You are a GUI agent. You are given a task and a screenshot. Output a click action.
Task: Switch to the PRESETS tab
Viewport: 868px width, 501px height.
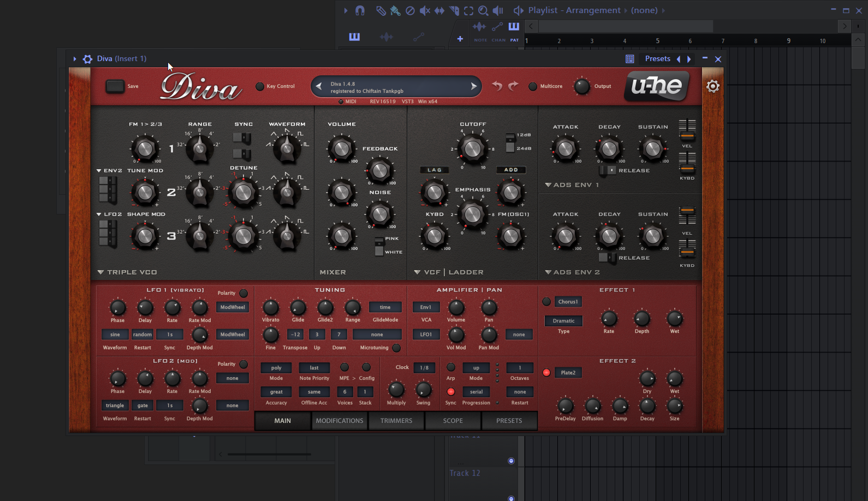pos(509,421)
